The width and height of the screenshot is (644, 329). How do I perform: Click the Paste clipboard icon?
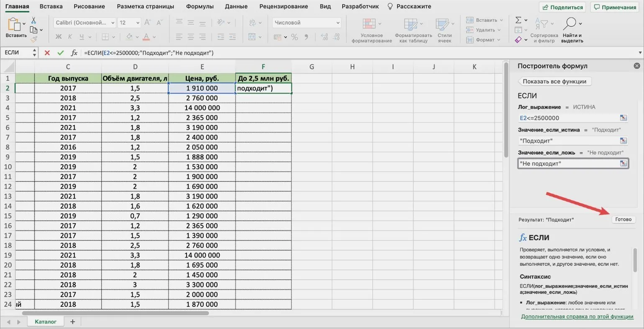tap(15, 25)
